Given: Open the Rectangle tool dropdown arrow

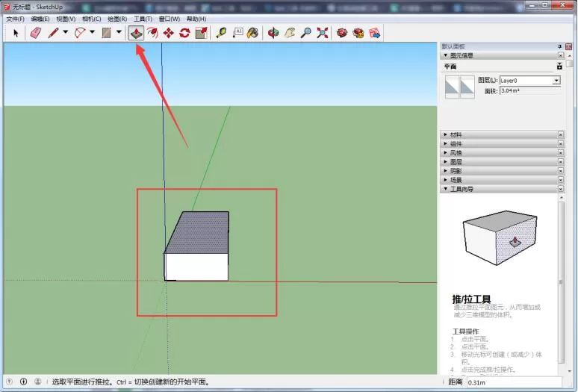Looking at the screenshot, I should click(x=119, y=32).
